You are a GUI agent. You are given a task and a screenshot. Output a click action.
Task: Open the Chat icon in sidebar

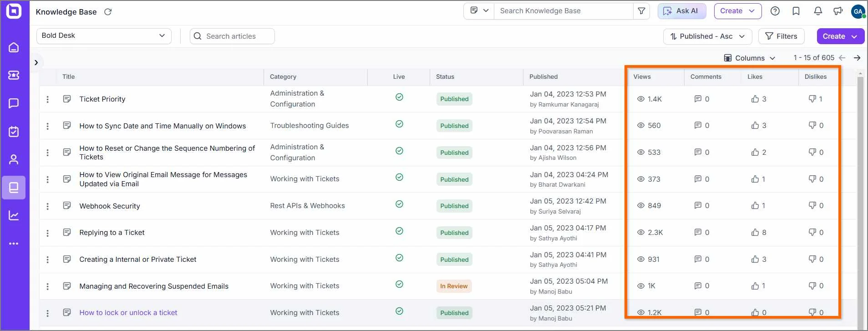coord(14,103)
